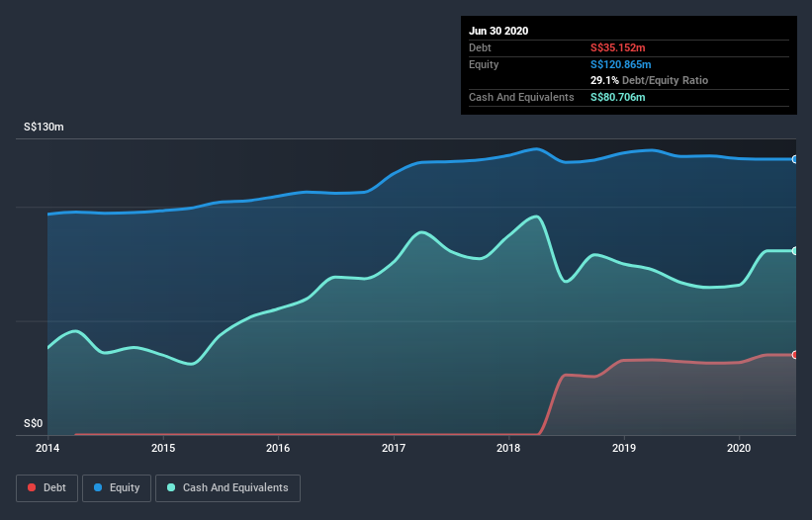Click the Debt label in tooltip
812x520 pixels.
point(480,47)
